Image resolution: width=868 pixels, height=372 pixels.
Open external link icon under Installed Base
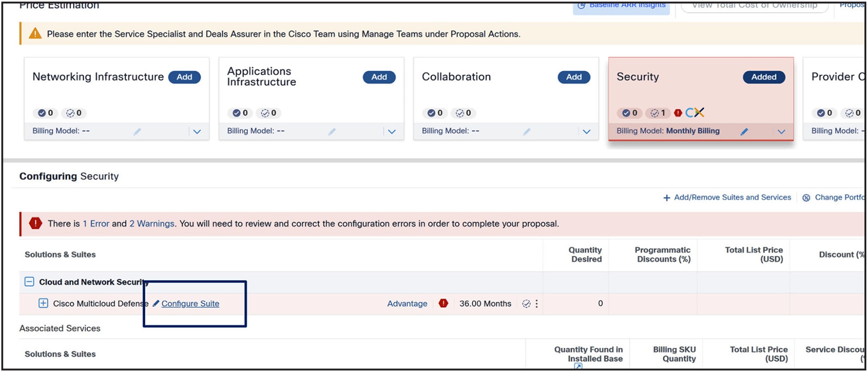pyautogui.click(x=578, y=366)
